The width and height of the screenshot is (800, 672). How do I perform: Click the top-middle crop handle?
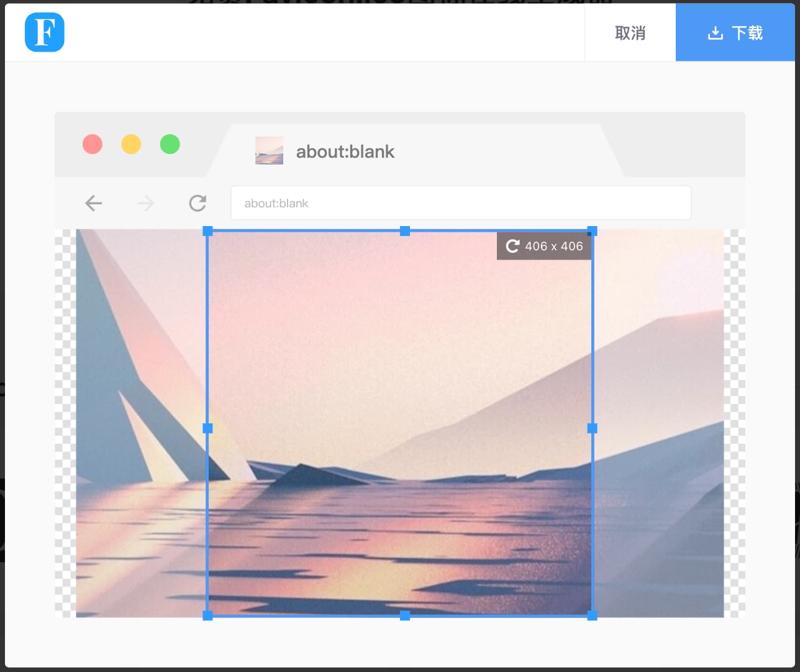[405, 231]
